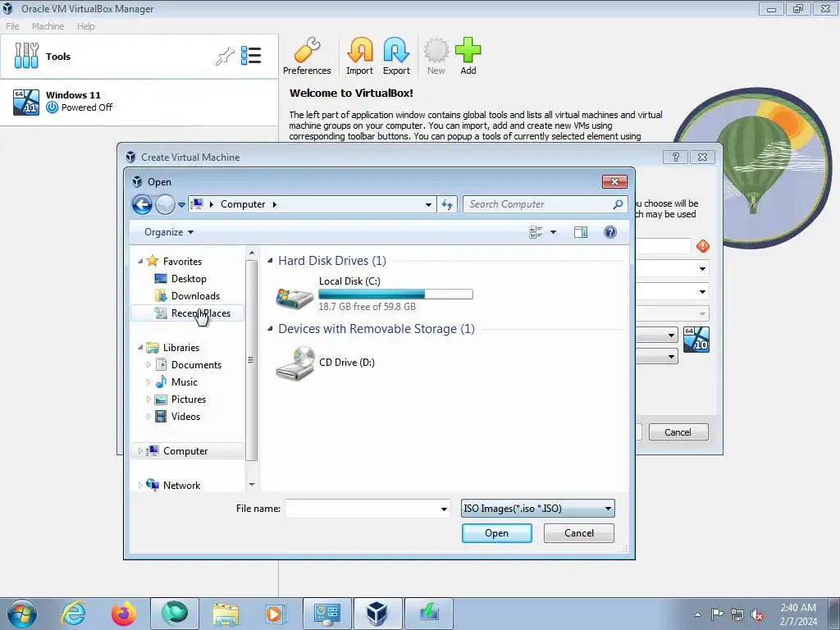
Task: Click the New machine toolbar icon
Action: [x=436, y=57]
